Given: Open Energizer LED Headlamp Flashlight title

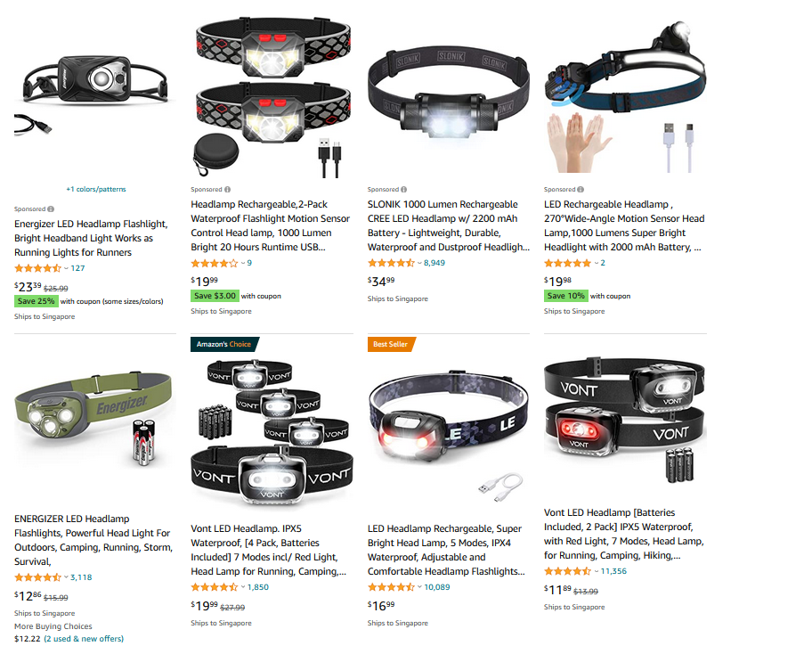Looking at the screenshot, I should pyautogui.click(x=91, y=238).
